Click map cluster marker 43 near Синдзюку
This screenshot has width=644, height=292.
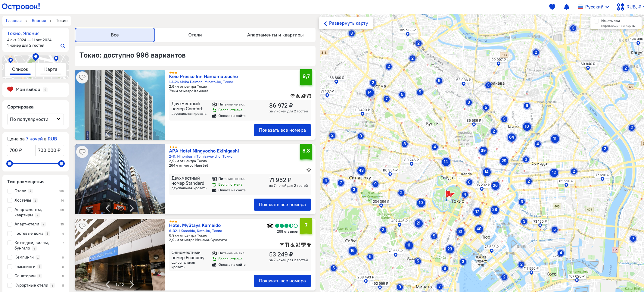[x=361, y=170]
